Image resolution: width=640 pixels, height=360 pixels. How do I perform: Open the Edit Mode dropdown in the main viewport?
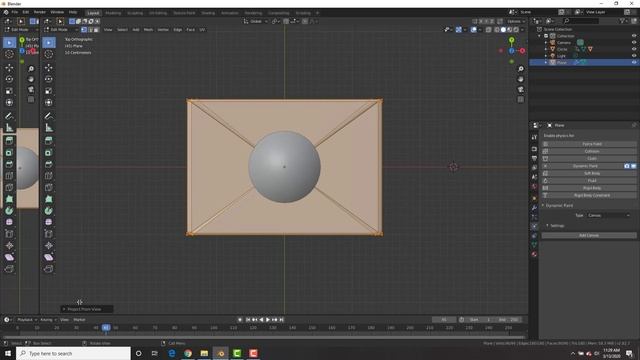61,30
